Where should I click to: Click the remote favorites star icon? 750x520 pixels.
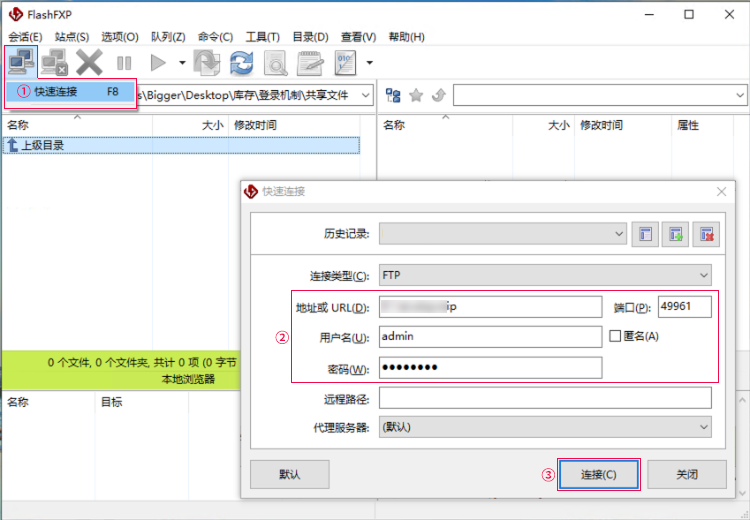pyautogui.click(x=416, y=95)
